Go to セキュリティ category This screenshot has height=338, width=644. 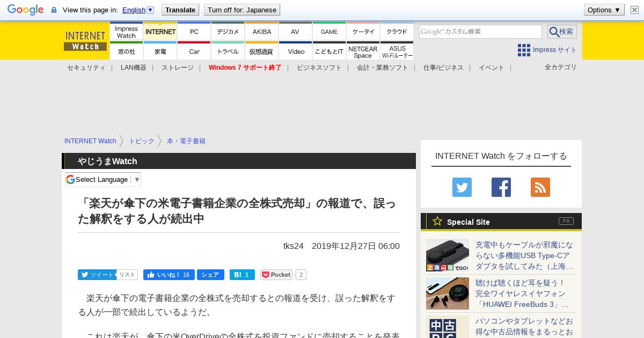click(x=86, y=68)
